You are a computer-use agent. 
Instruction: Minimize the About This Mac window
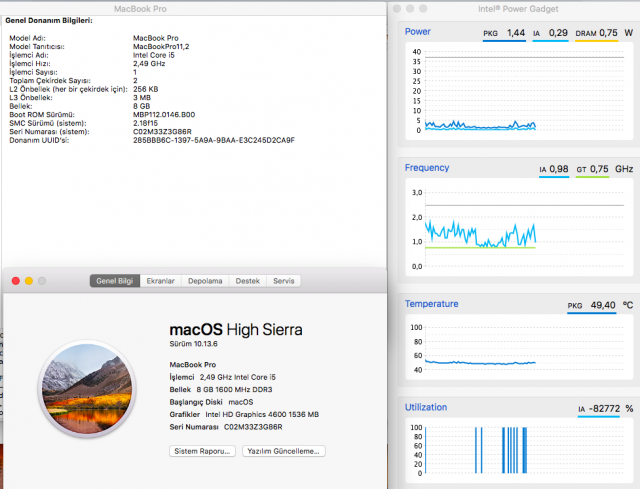pyautogui.click(x=29, y=281)
